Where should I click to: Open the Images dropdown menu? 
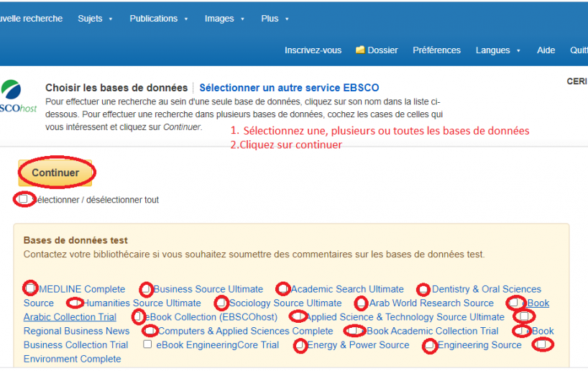click(x=224, y=19)
